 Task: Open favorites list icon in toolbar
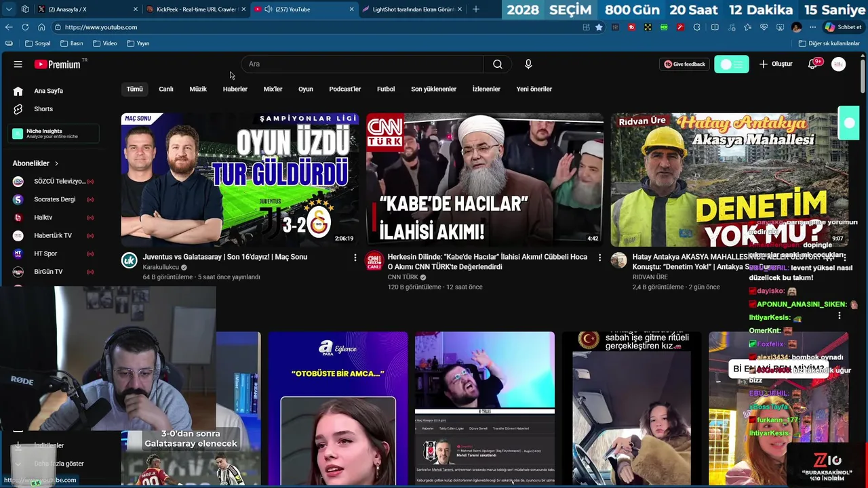pyautogui.click(x=747, y=27)
